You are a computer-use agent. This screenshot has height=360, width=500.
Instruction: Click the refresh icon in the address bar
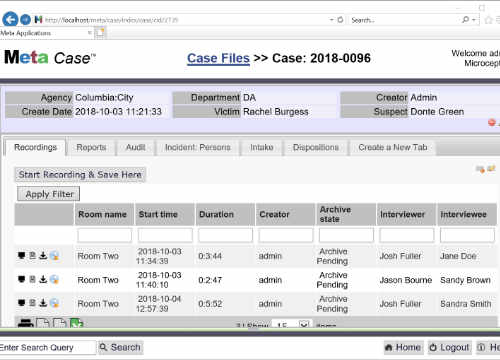[340, 20]
